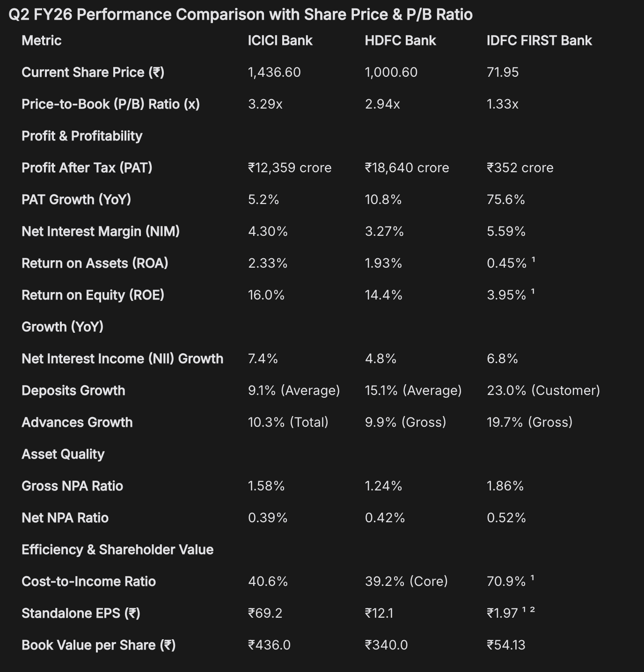
Task: Click the table title heading text
Action: pos(241,15)
